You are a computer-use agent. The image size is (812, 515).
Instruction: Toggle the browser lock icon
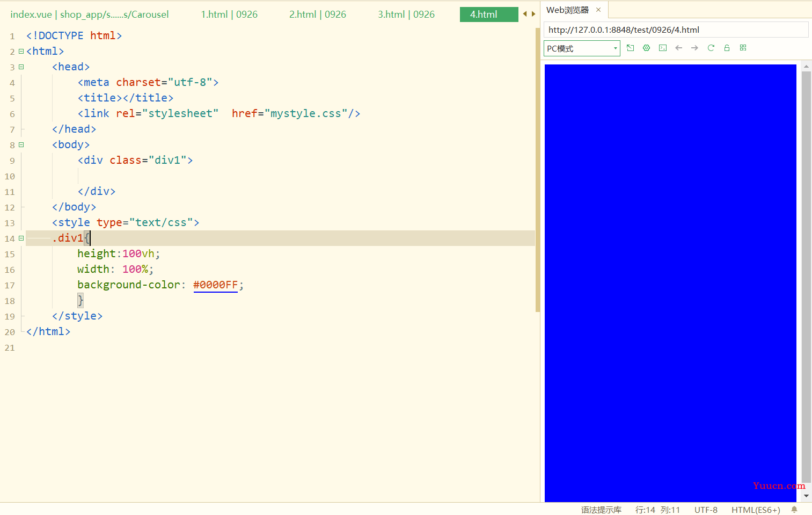point(727,48)
